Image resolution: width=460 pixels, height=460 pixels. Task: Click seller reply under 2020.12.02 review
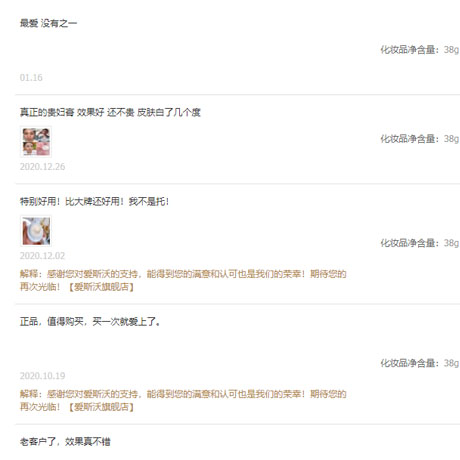[183, 280]
